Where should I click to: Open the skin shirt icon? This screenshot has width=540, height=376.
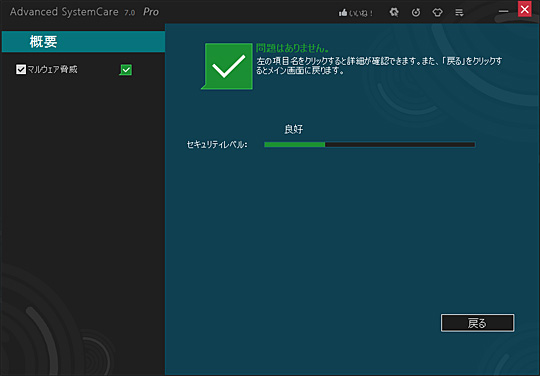tap(437, 13)
